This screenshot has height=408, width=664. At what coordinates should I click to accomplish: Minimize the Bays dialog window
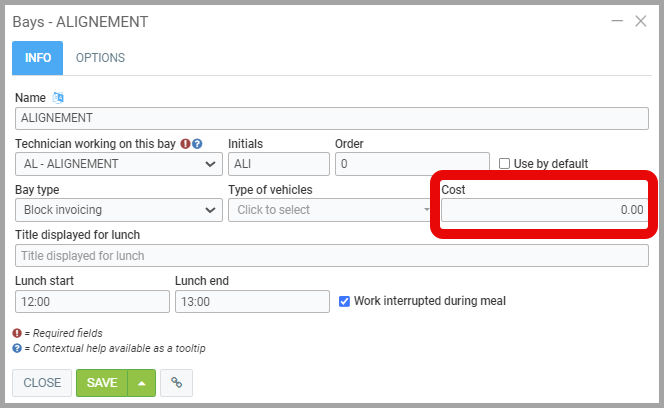coord(616,20)
